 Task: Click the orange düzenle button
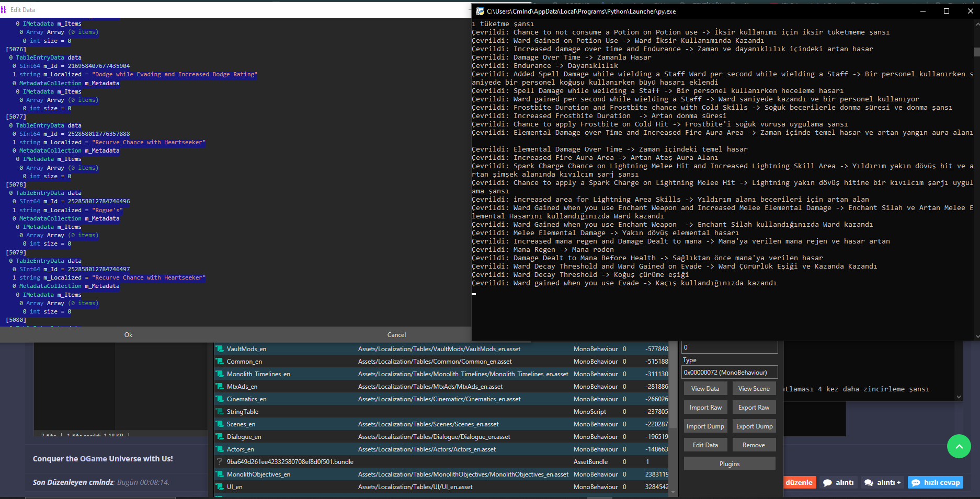[x=799, y=482]
